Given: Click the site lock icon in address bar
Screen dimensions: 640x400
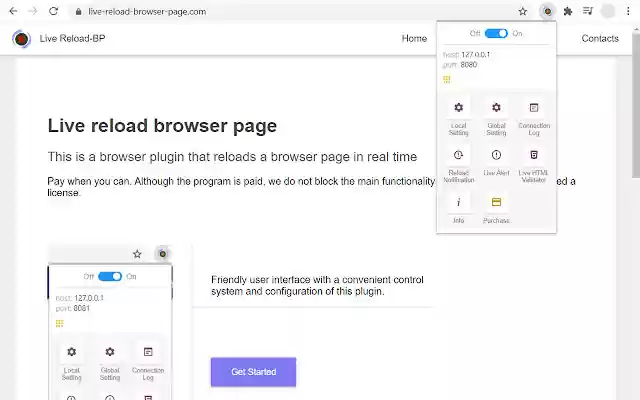Looking at the screenshot, I should [x=78, y=11].
